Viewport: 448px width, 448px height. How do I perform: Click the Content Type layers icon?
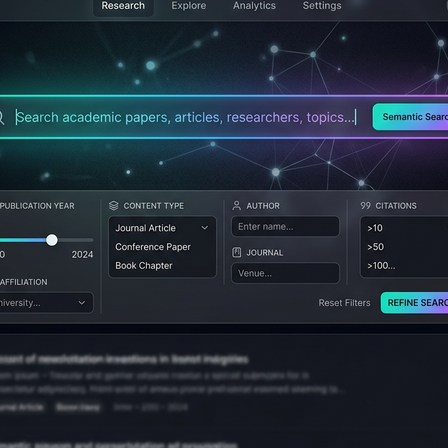tap(114, 206)
